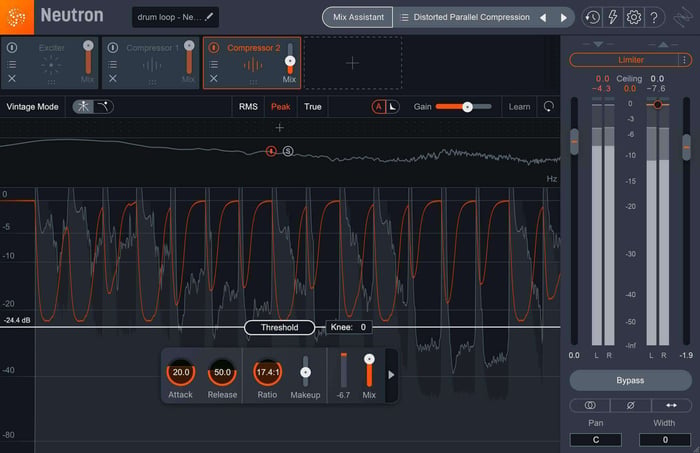
Task: Open Compressor 2 preset list icon
Action: [x=214, y=64]
